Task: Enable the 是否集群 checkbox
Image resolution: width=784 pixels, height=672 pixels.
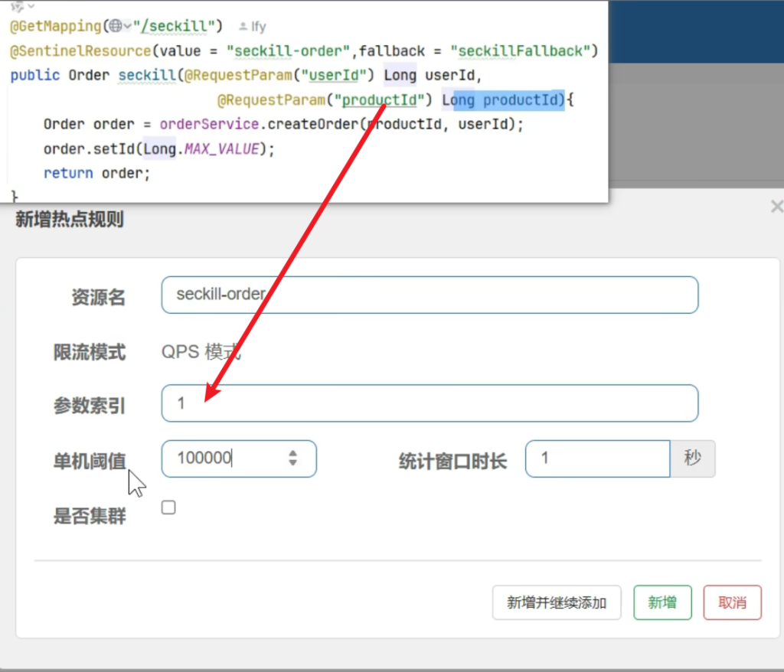Action: coord(168,507)
